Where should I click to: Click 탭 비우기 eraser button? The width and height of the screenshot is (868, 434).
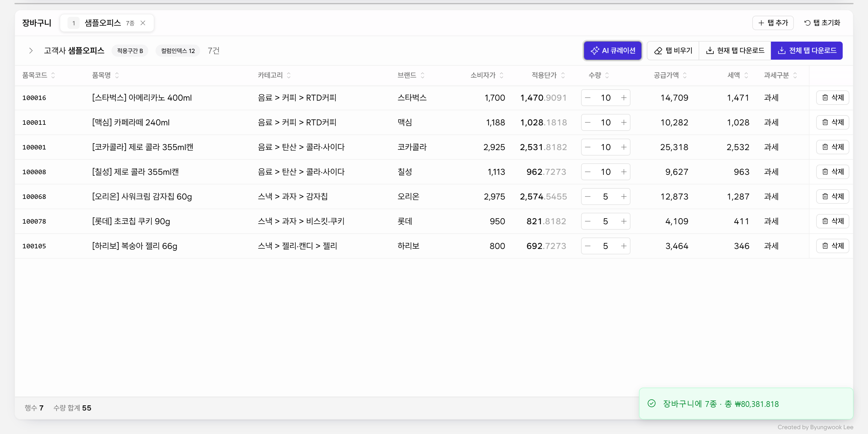click(x=673, y=51)
